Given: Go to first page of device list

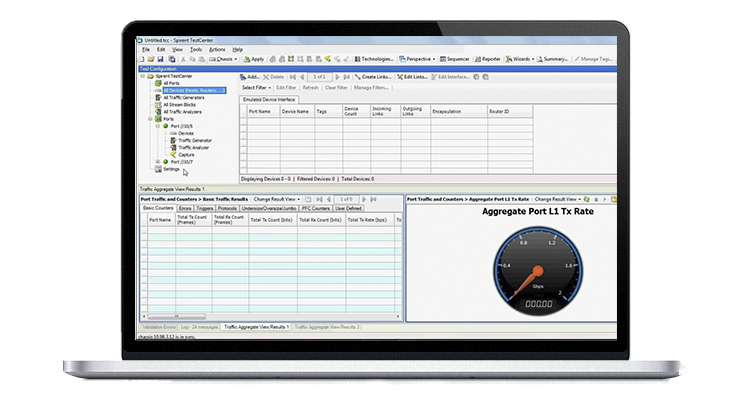Looking at the screenshot, I should [293, 77].
